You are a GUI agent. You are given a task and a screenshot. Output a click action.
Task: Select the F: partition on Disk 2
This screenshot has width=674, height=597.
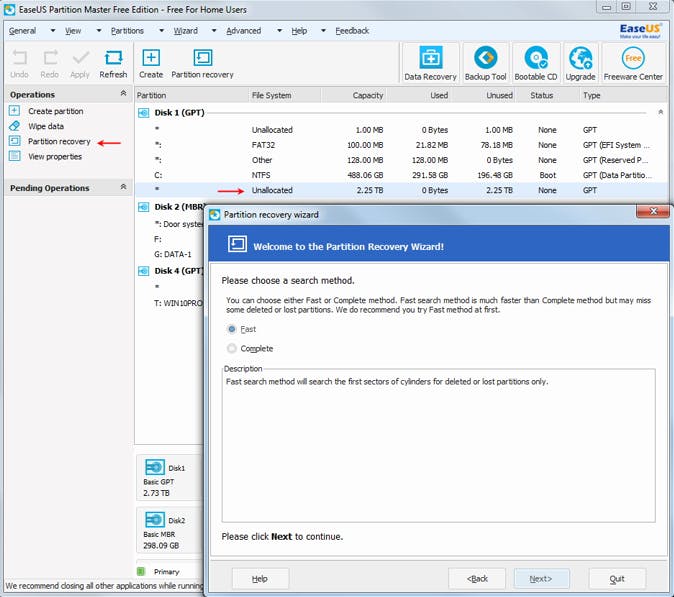click(158, 239)
